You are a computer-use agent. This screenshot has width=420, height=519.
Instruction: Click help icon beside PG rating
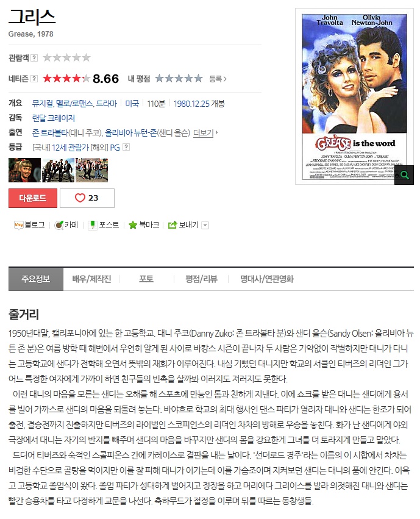pos(126,148)
